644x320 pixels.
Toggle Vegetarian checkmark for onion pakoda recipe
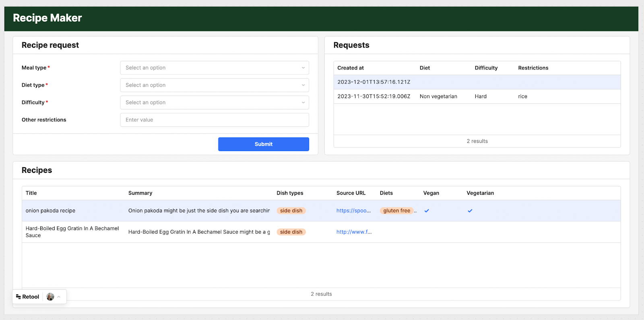click(x=470, y=211)
